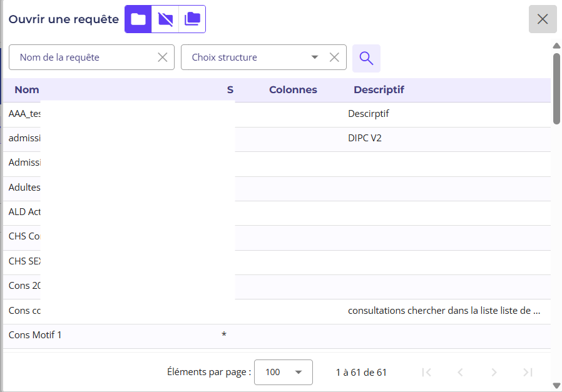Viewport: 562px width, 392px height.
Task: Select the single folder filter icon
Action: click(x=138, y=19)
